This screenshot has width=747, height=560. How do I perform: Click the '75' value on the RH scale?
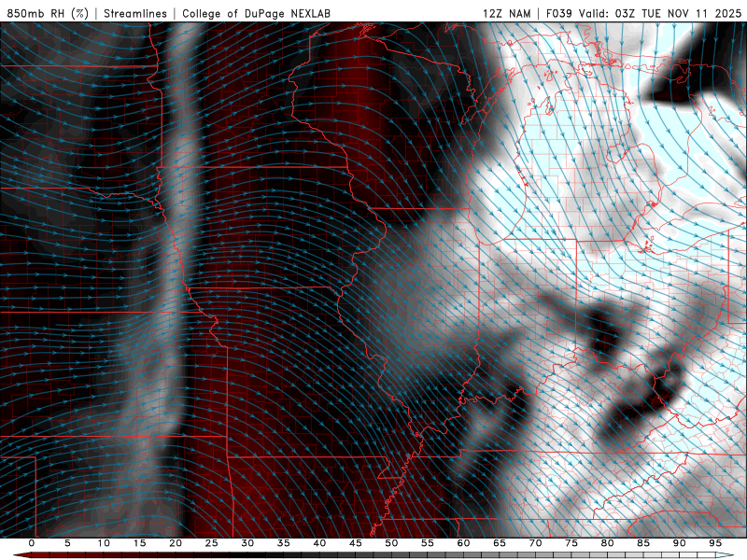click(x=571, y=543)
